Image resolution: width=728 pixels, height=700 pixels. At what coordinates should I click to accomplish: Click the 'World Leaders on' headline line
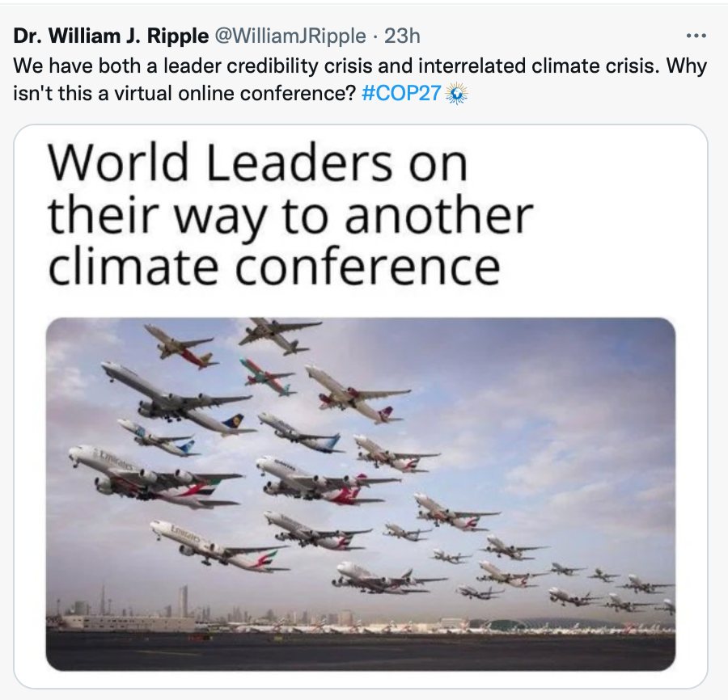click(258, 162)
